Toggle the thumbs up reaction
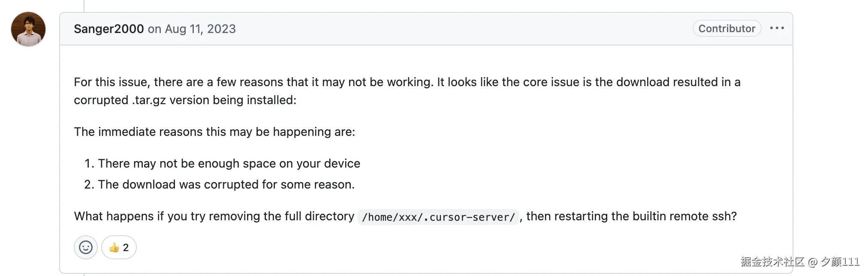Image resolution: width=868 pixels, height=276 pixels. click(119, 247)
